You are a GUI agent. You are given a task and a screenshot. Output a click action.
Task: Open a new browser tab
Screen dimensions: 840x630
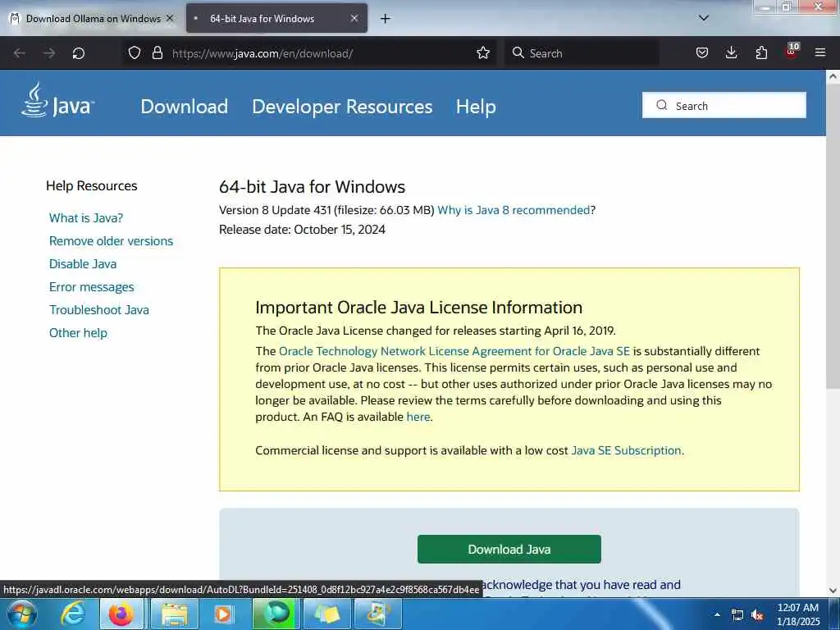pos(386,19)
